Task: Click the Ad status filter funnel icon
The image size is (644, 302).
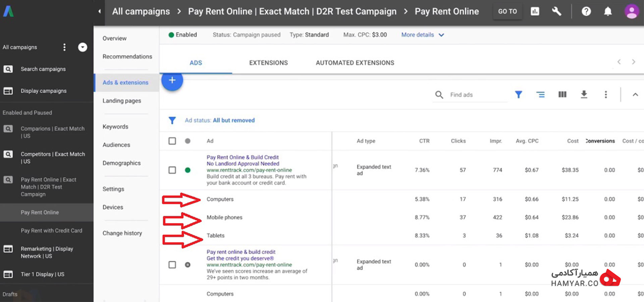Action: point(172,120)
